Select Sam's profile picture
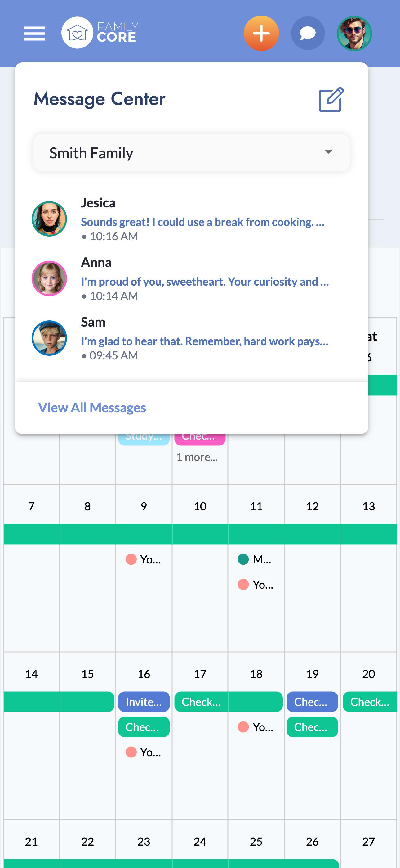 pyautogui.click(x=49, y=338)
